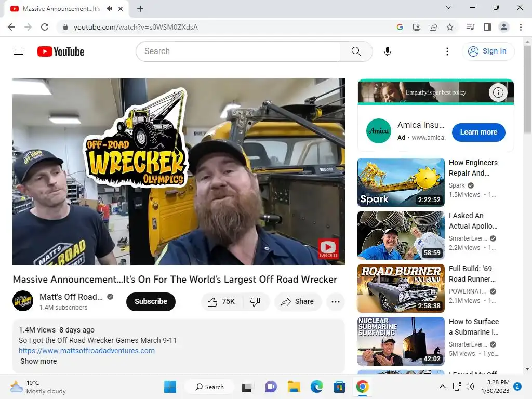Screen dimensions: 532x399
Task: Close the Massive Announcement tab
Action: point(121,9)
